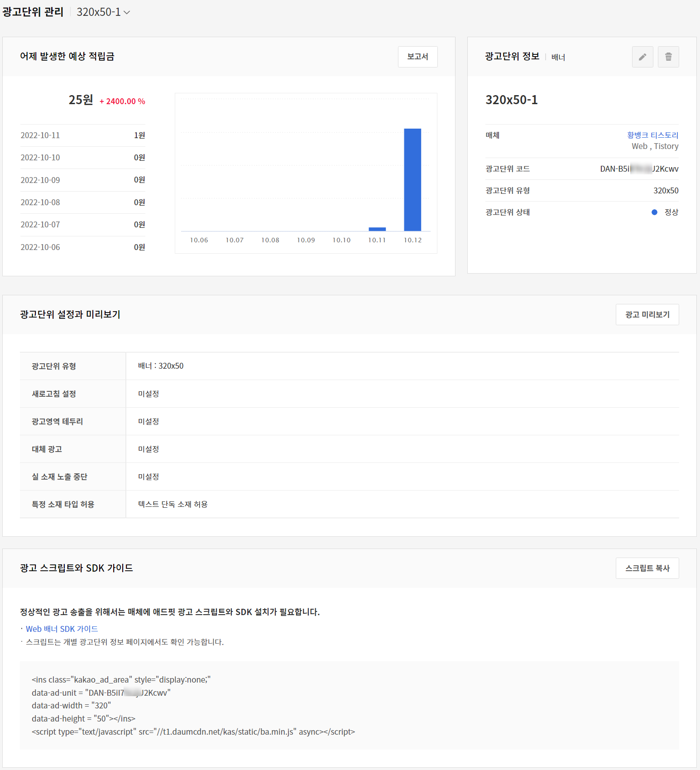Click the 광고 미리보기 button

647,314
